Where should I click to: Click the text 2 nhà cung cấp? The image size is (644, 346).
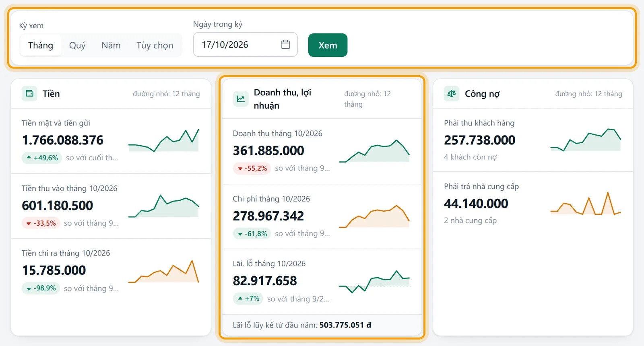coord(471,220)
